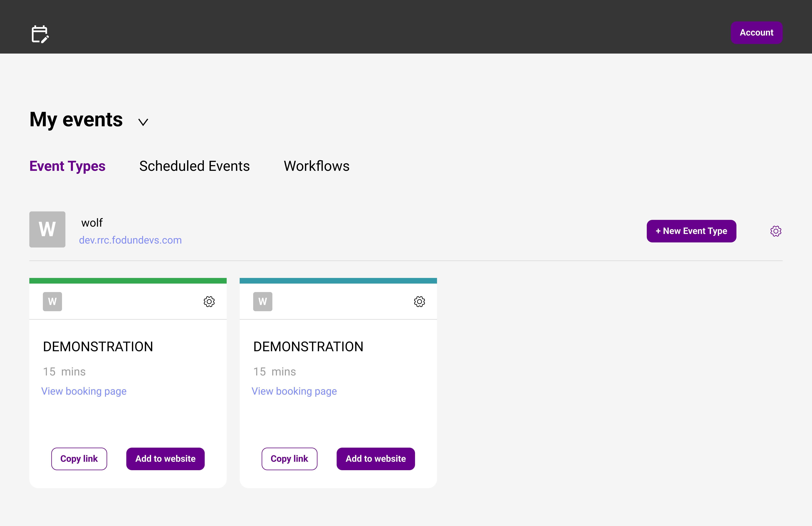Click W avatar on teal-topped card
812x526 pixels.
click(263, 301)
